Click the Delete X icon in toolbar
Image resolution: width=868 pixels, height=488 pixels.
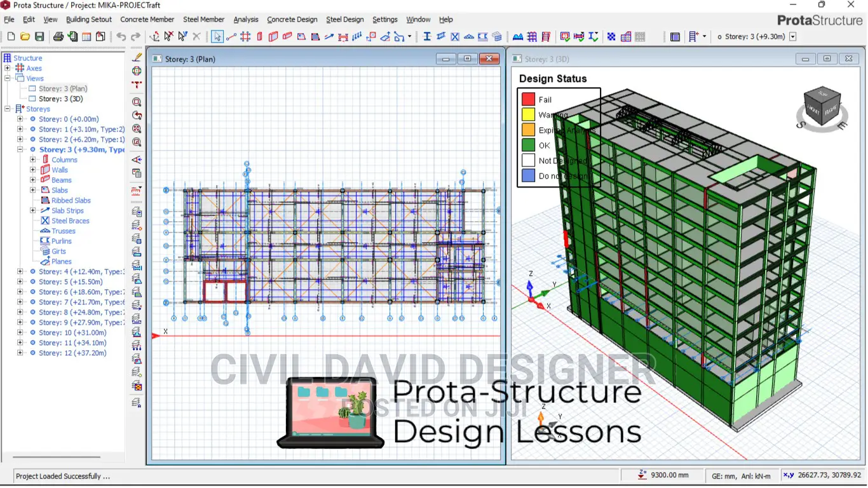(196, 37)
